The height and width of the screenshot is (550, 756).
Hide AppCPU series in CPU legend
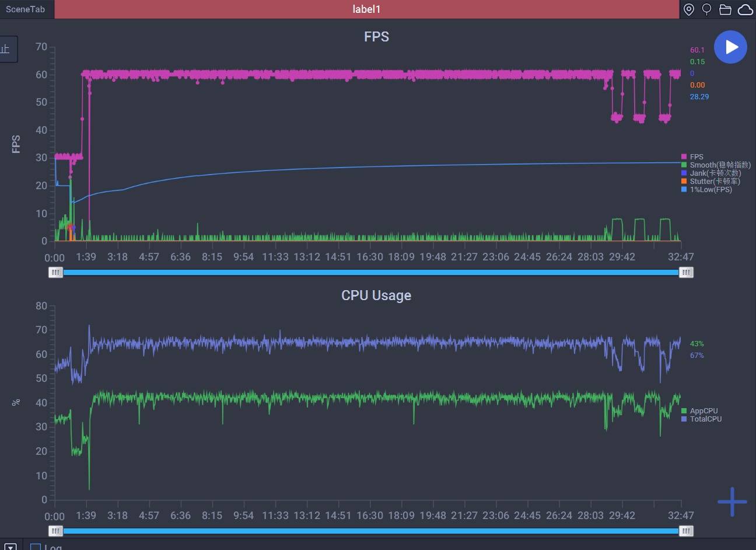click(703, 410)
